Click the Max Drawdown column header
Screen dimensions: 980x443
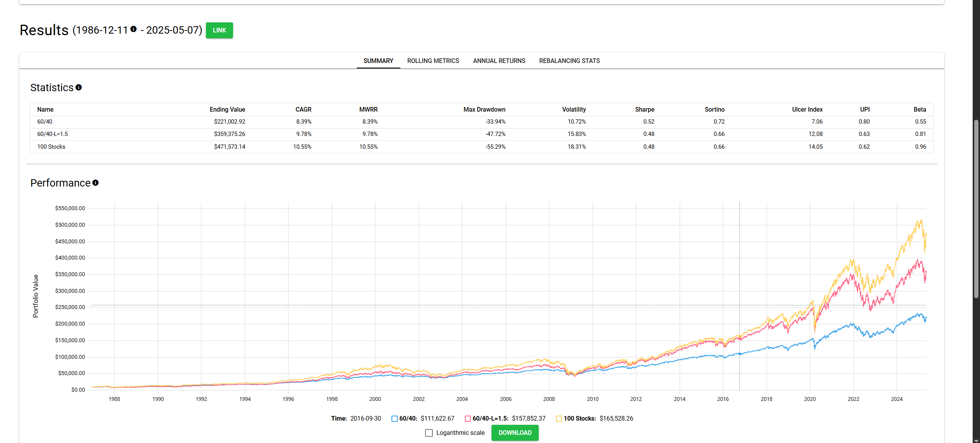484,110
